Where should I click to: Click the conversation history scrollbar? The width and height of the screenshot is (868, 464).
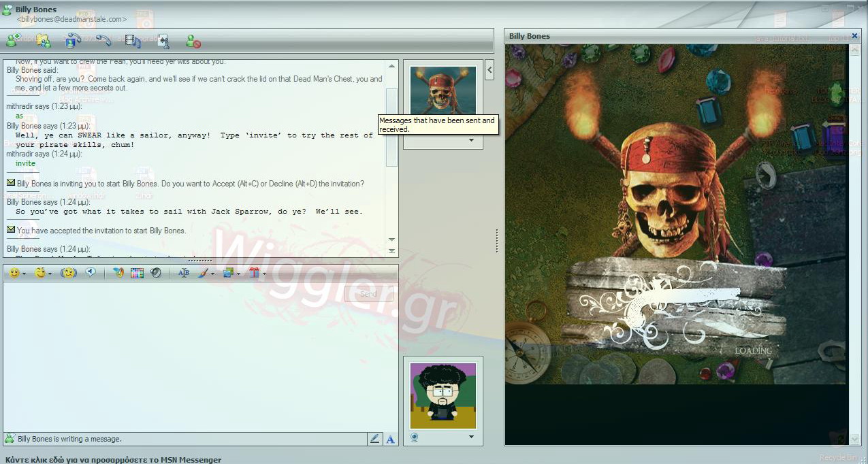coord(391,127)
